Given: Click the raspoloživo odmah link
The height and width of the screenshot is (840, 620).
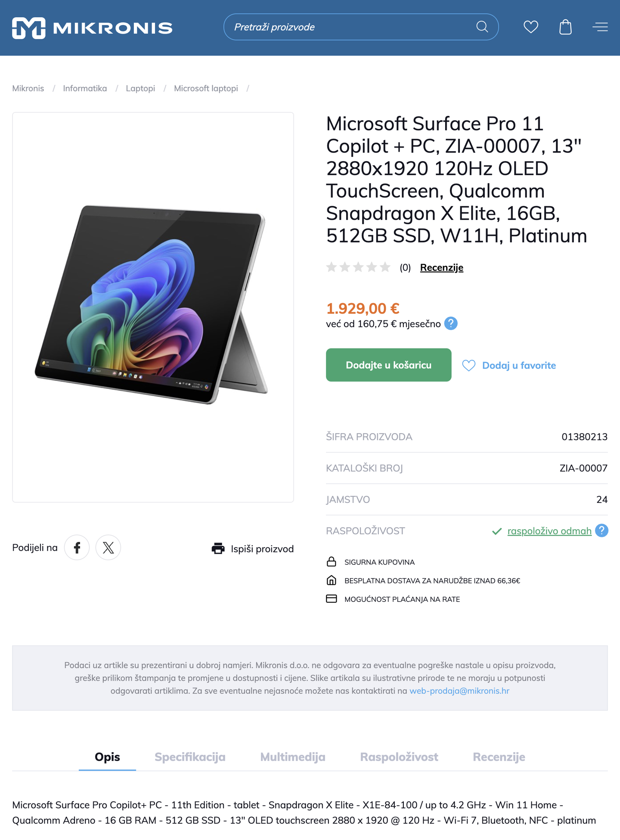Looking at the screenshot, I should (549, 531).
